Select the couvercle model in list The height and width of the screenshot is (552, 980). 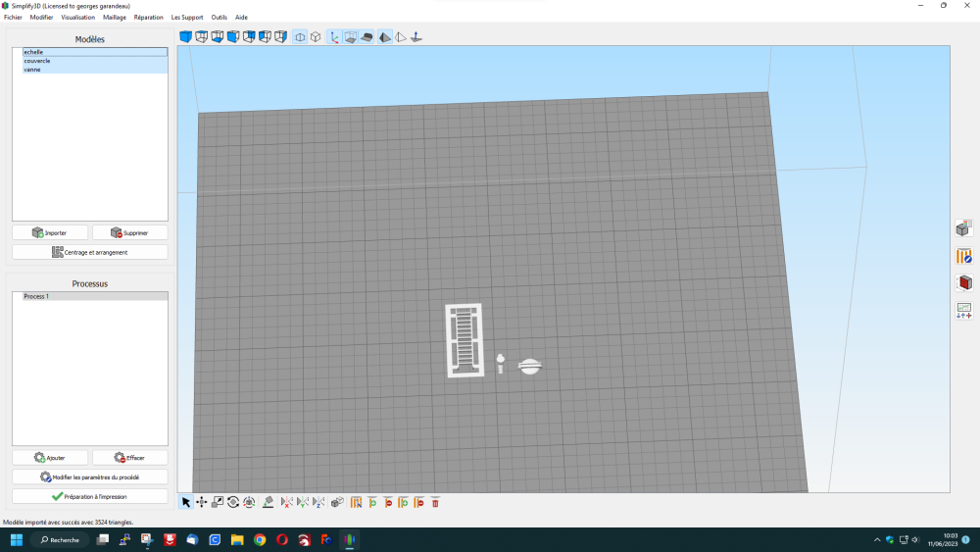tap(95, 61)
